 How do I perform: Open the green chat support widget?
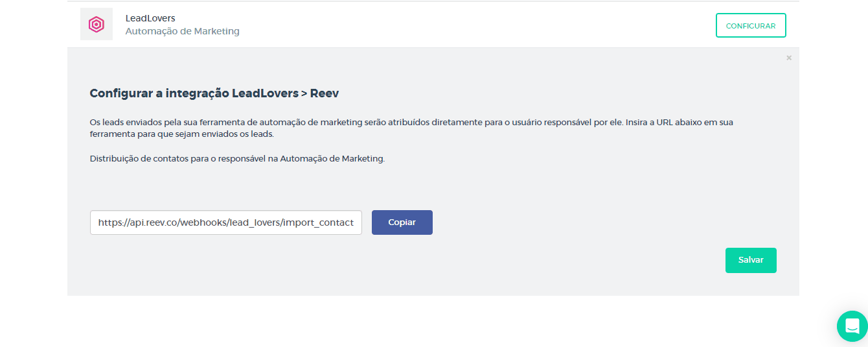coord(852,326)
